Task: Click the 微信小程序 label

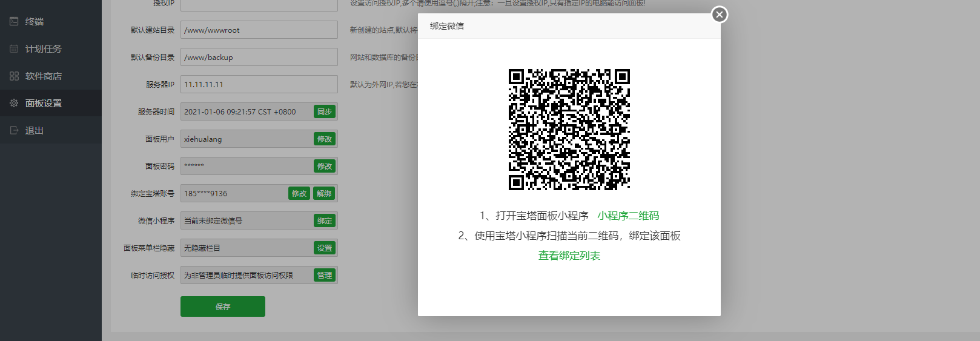Action: tap(156, 220)
